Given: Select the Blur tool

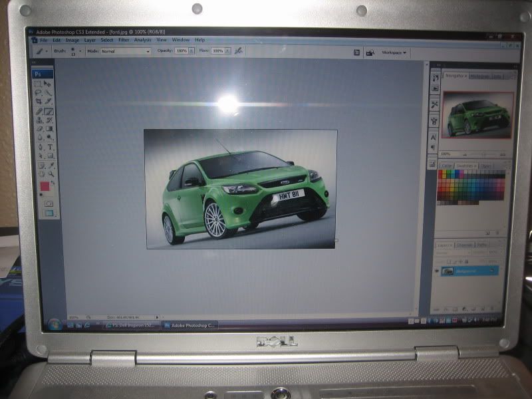Looking at the screenshot, I should (x=40, y=138).
